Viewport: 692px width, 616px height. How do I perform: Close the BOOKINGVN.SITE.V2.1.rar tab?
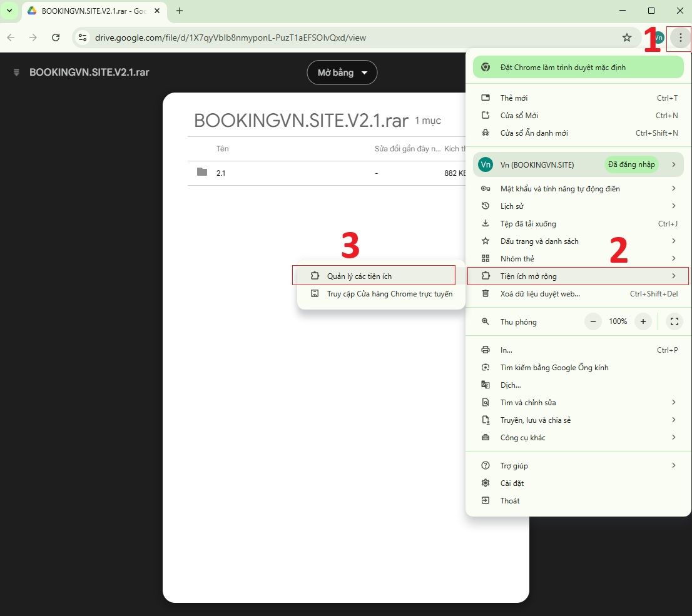coord(157,11)
